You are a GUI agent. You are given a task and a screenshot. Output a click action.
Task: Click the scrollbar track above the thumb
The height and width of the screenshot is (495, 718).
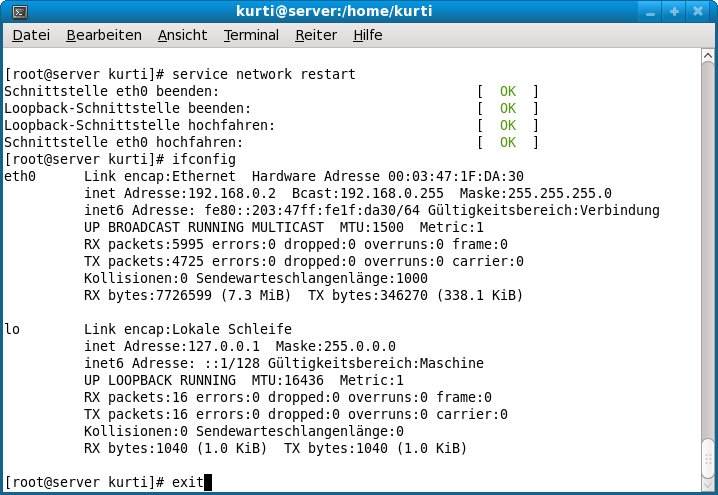[x=708, y=250]
